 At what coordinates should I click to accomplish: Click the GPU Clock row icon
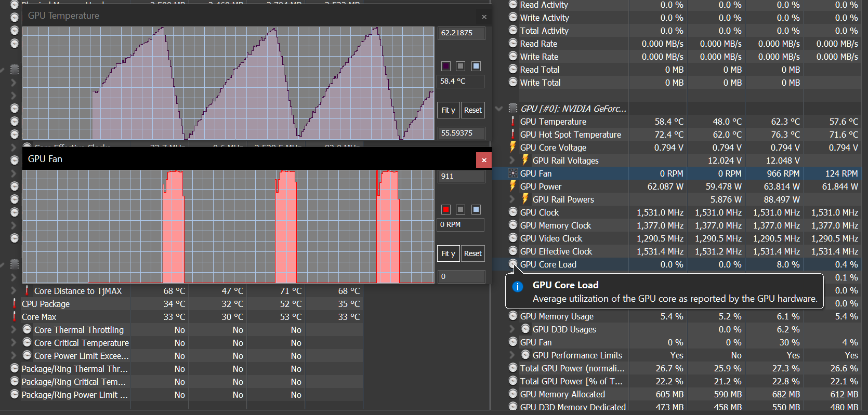[x=513, y=212]
